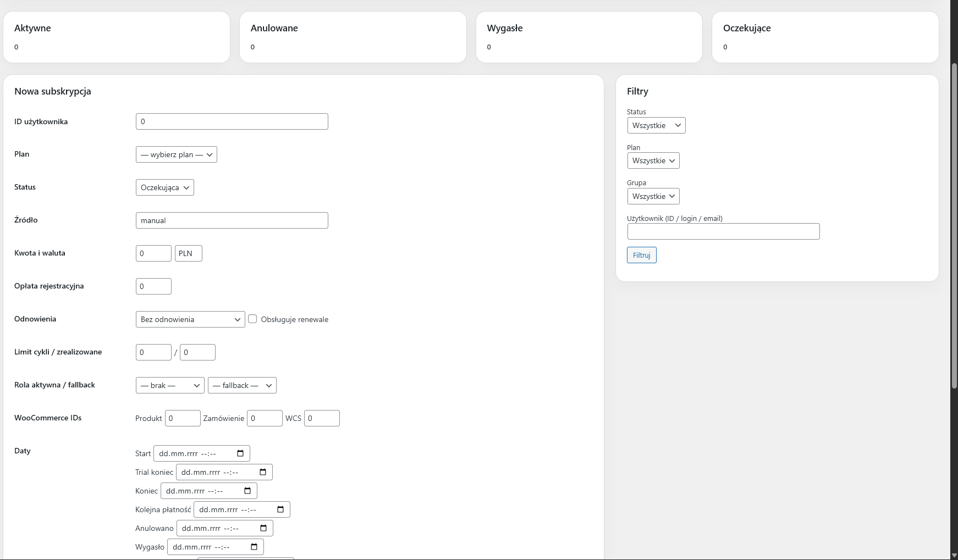Focus the ID użytkownika input field
This screenshot has height=560, width=958.
coord(232,121)
